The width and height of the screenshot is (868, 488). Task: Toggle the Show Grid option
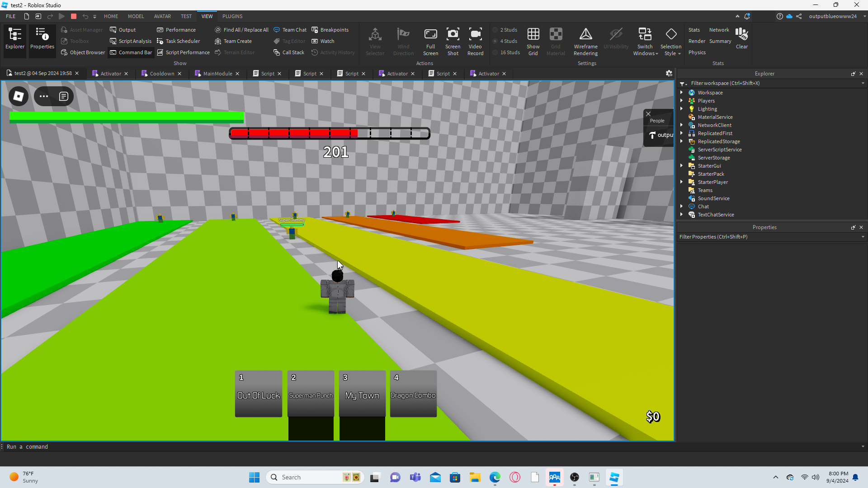click(533, 34)
